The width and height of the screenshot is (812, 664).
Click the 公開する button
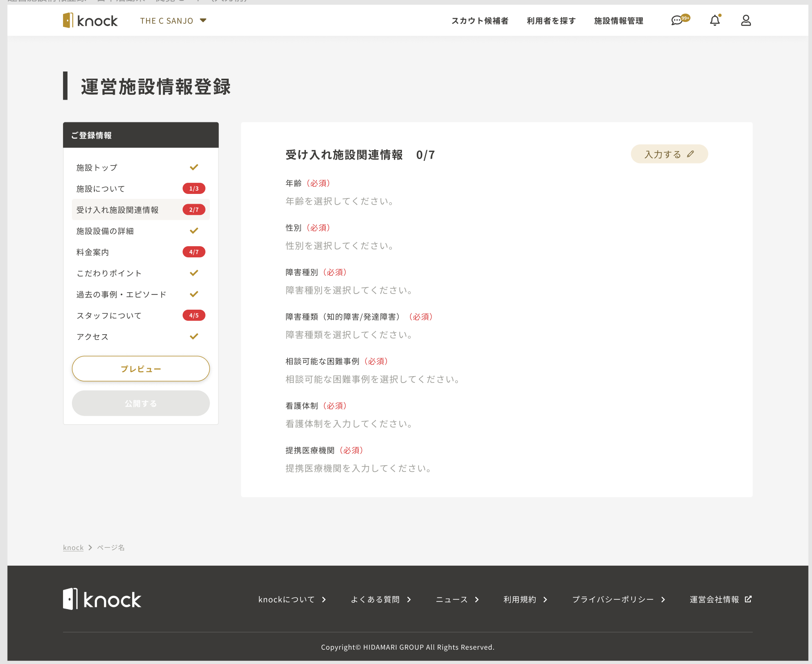click(141, 403)
